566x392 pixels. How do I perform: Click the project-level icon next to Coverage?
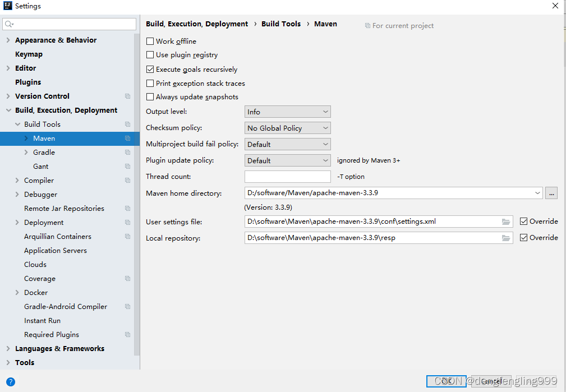coord(127,278)
